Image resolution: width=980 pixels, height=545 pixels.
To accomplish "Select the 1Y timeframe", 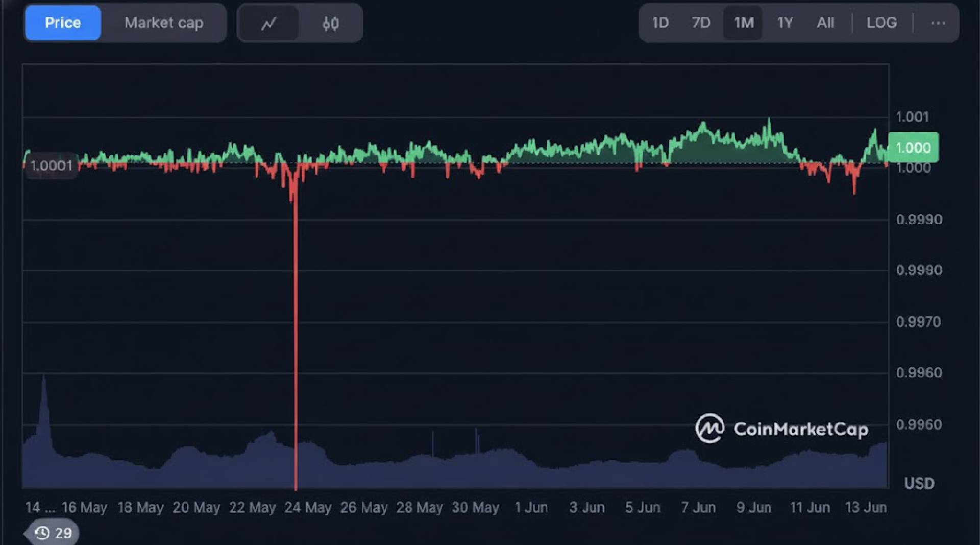I will click(x=785, y=22).
